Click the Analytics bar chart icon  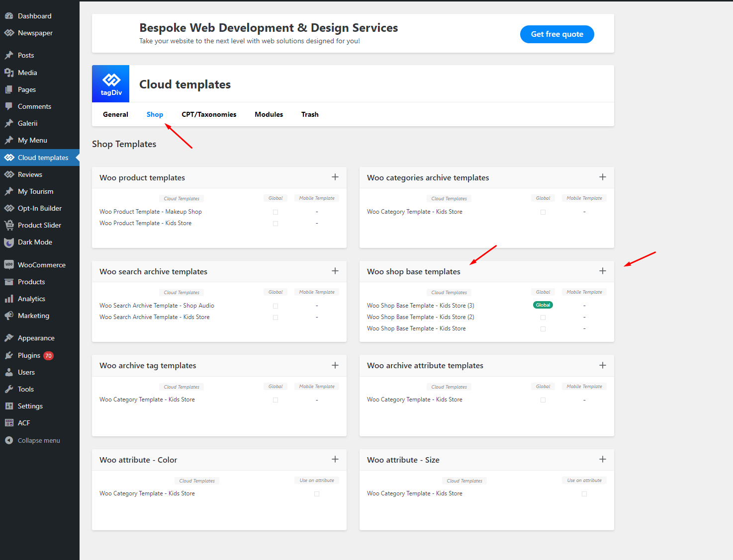click(x=9, y=299)
